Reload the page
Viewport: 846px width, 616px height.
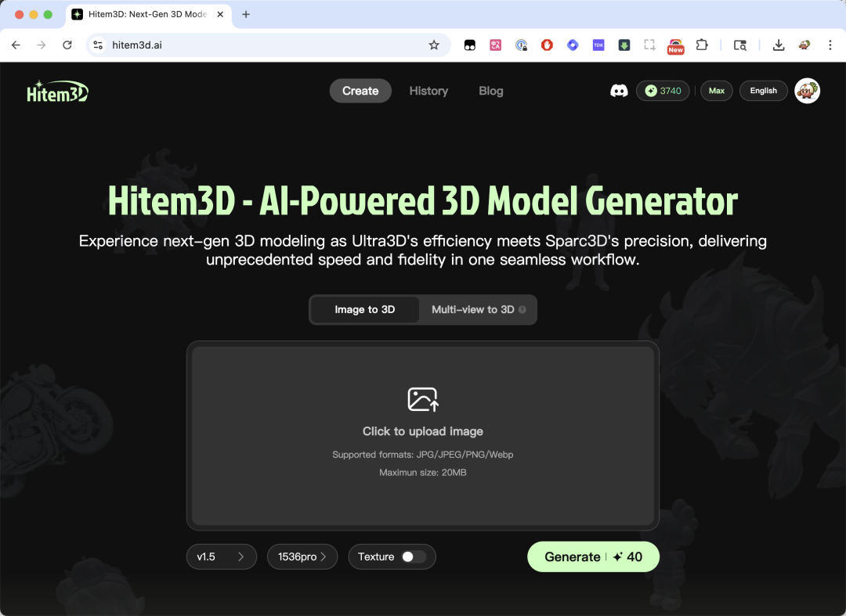[x=67, y=45]
